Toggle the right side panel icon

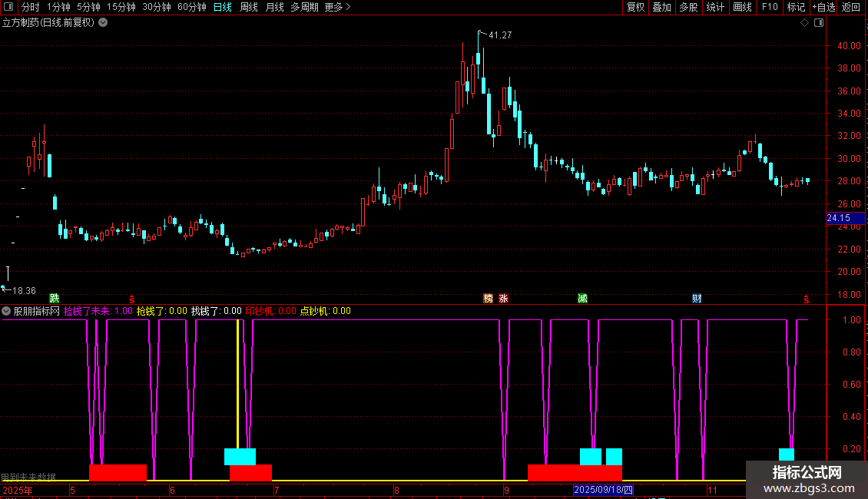pos(819,23)
